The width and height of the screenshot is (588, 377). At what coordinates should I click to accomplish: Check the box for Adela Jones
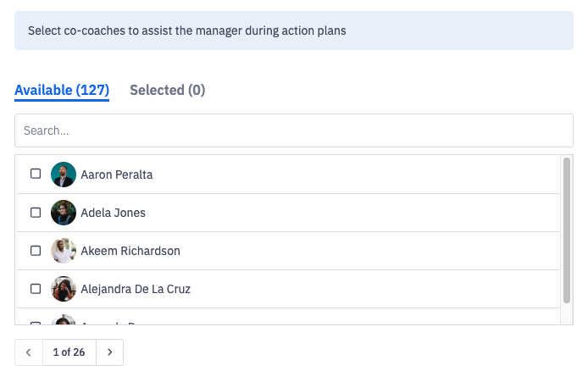tap(36, 213)
